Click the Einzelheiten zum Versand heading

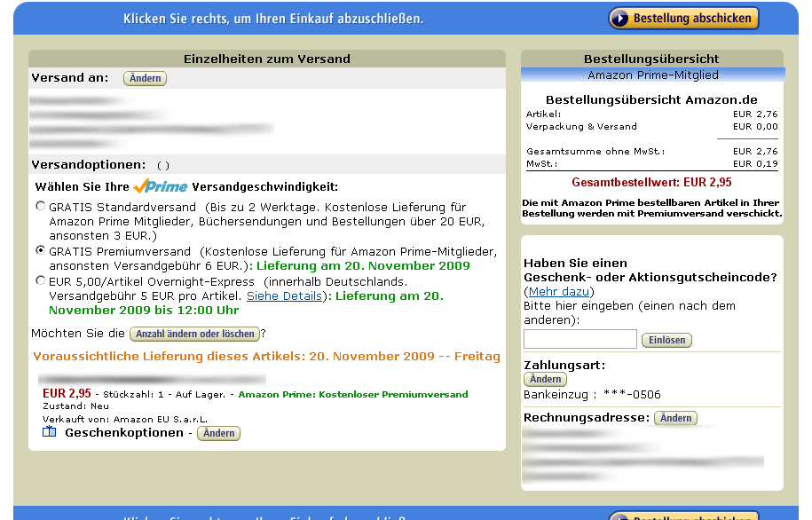coord(267,59)
